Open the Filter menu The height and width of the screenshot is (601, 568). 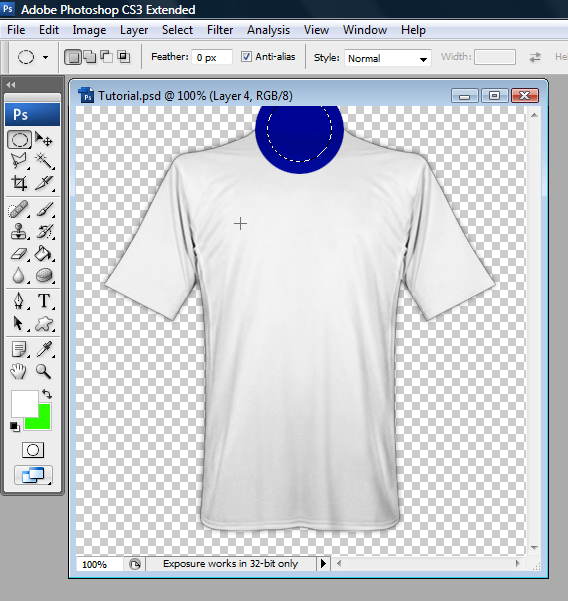[x=220, y=30]
